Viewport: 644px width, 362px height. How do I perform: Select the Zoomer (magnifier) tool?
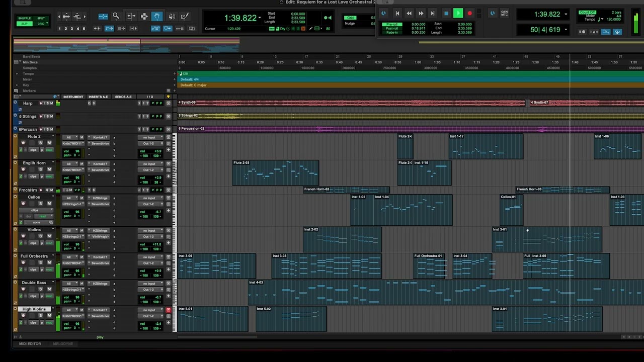click(x=116, y=16)
